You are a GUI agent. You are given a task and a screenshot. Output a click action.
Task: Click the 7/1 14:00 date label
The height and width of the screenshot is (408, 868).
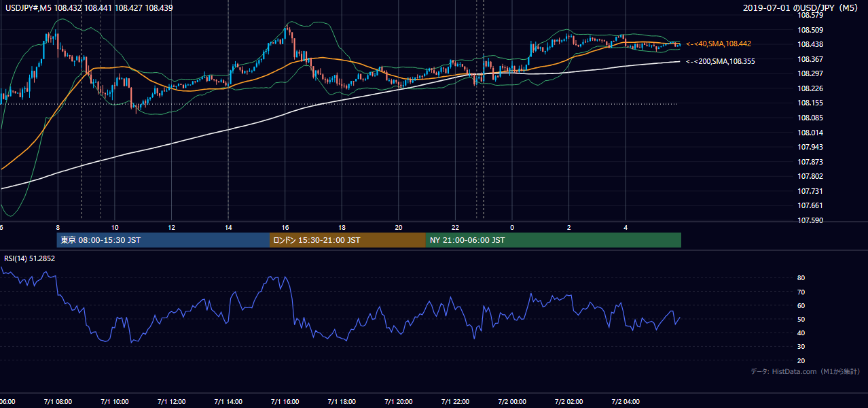click(x=228, y=402)
